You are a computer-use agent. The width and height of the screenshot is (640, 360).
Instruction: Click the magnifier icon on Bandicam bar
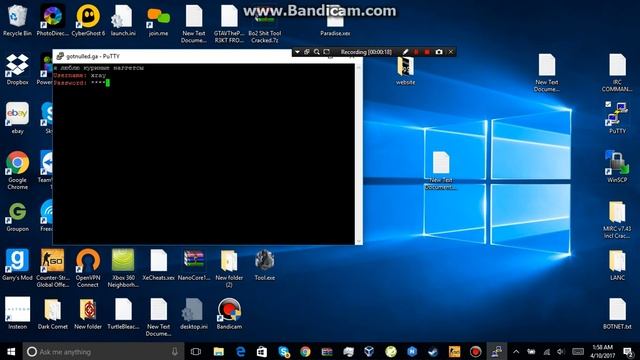(317, 52)
